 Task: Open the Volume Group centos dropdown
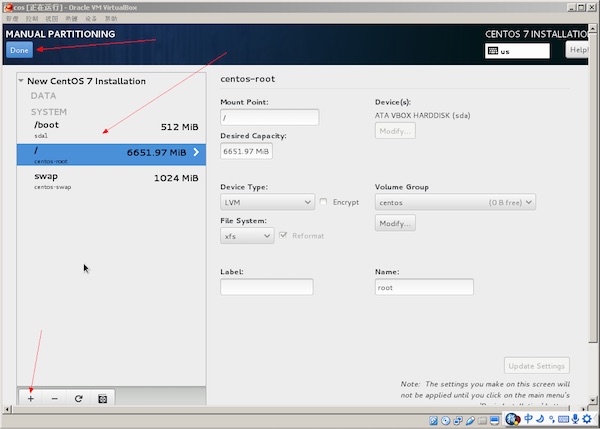(x=455, y=202)
